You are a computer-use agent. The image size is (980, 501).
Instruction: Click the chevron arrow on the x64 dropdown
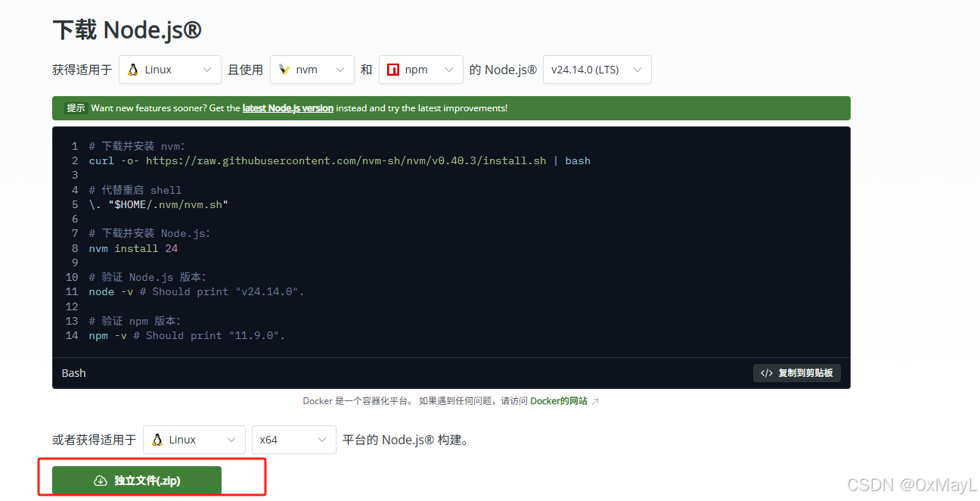322,440
